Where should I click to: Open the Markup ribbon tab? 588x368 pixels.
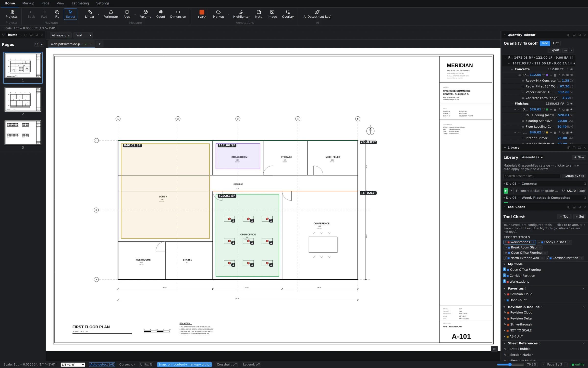(x=28, y=3)
